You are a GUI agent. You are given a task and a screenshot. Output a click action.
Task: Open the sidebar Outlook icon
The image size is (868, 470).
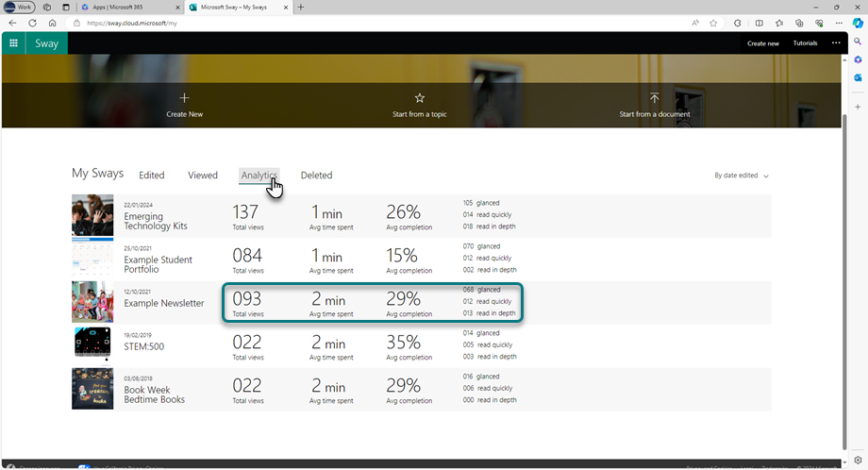tap(858, 77)
